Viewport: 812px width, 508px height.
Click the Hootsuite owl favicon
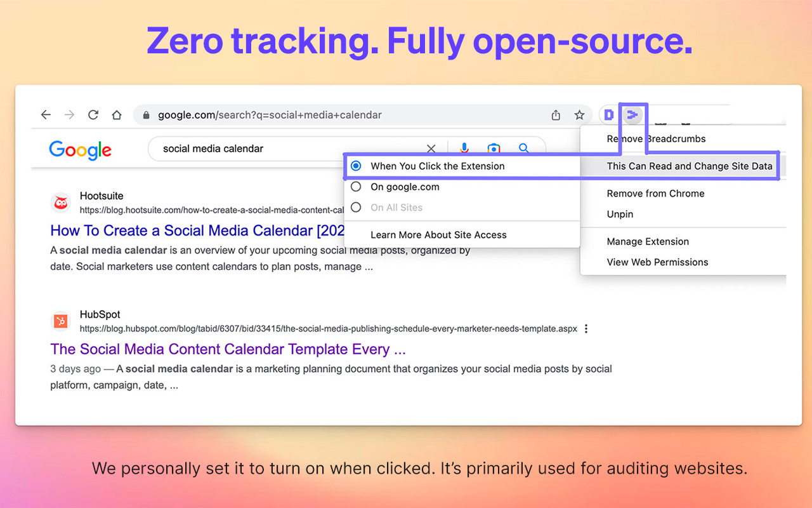click(61, 203)
